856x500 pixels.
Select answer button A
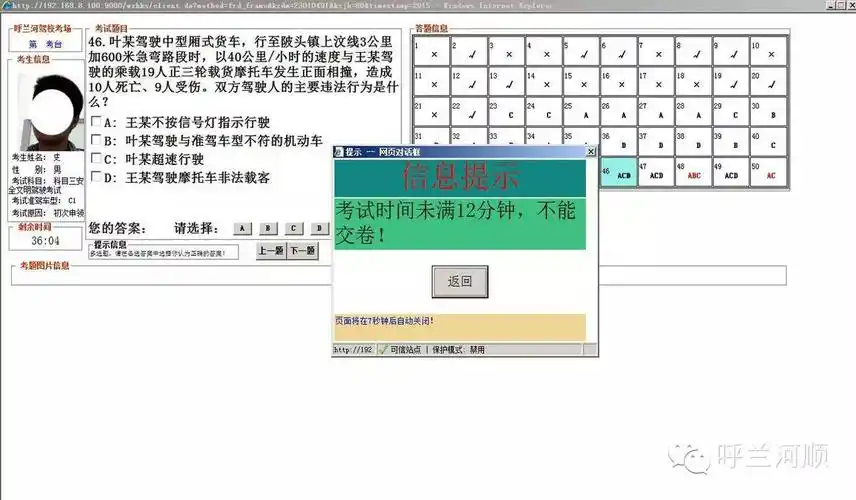tap(242, 228)
